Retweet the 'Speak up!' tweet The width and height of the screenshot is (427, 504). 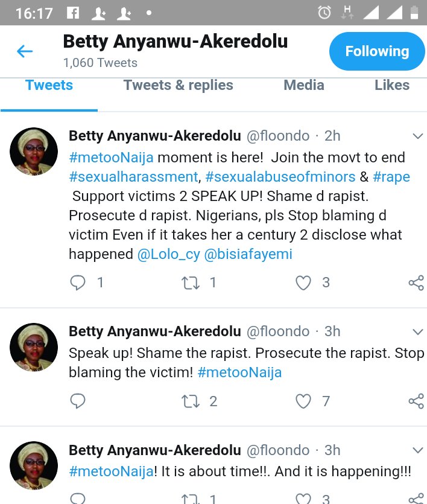coord(191,401)
